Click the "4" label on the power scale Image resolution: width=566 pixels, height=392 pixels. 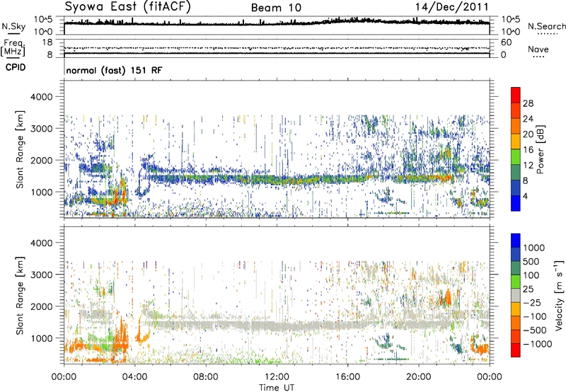pos(525,196)
